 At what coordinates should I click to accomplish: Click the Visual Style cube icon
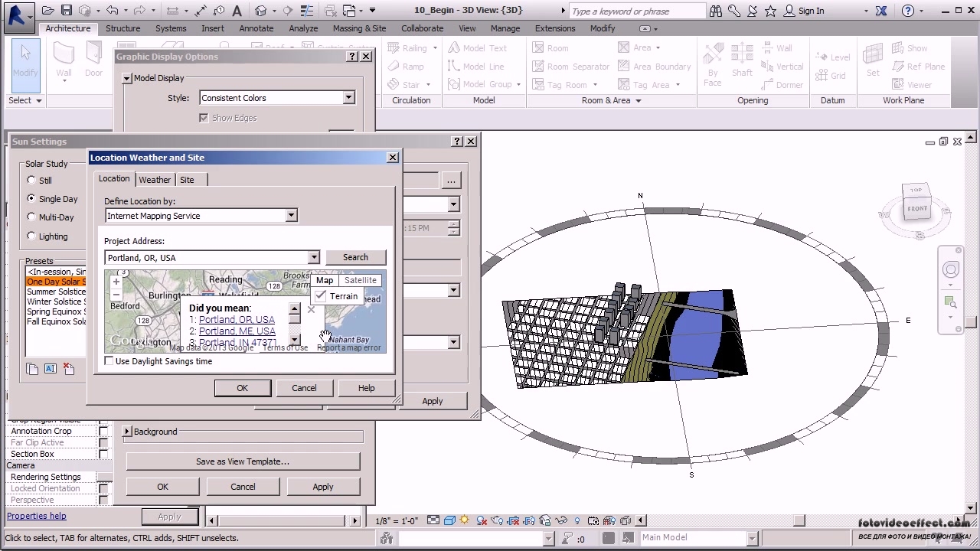[449, 520]
